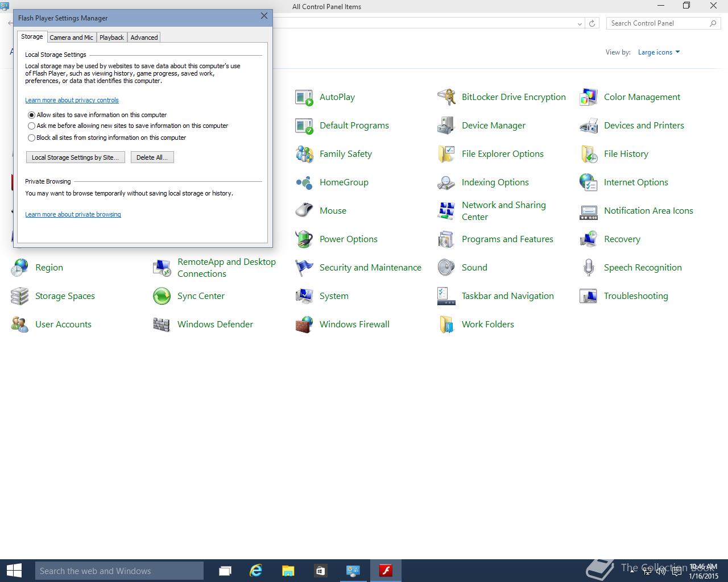Click the Delete All button
The width and height of the screenshot is (728, 582).
(x=152, y=157)
